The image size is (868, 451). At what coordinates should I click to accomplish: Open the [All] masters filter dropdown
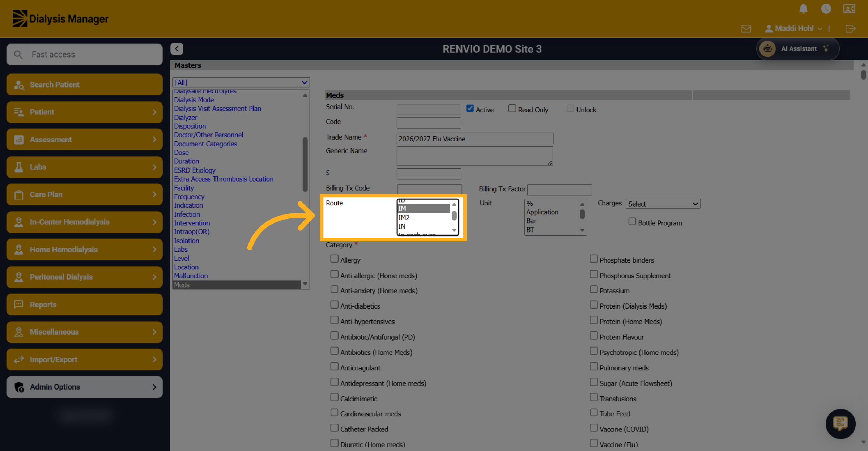241,82
